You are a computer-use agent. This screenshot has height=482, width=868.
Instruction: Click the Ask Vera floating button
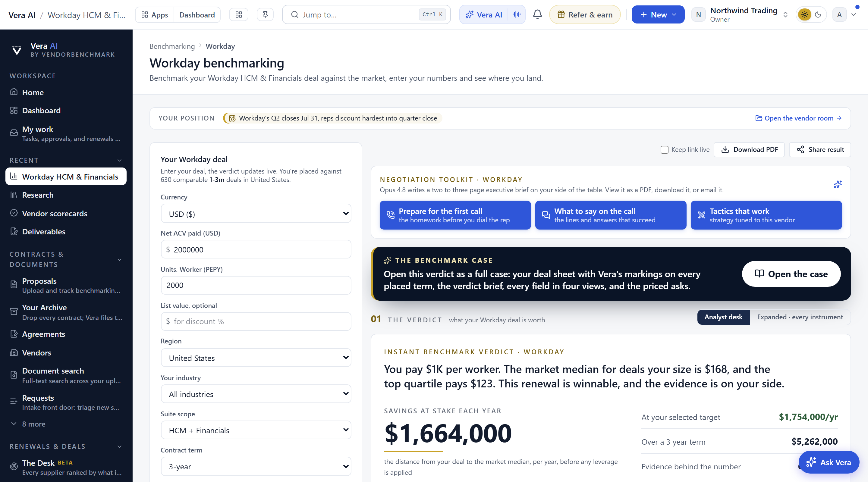(x=829, y=462)
